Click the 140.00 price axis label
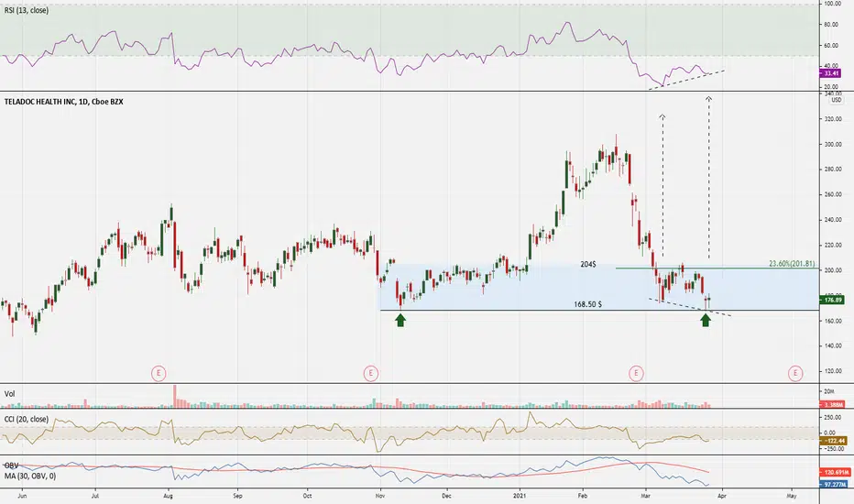The image size is (854, 504). 832,346
